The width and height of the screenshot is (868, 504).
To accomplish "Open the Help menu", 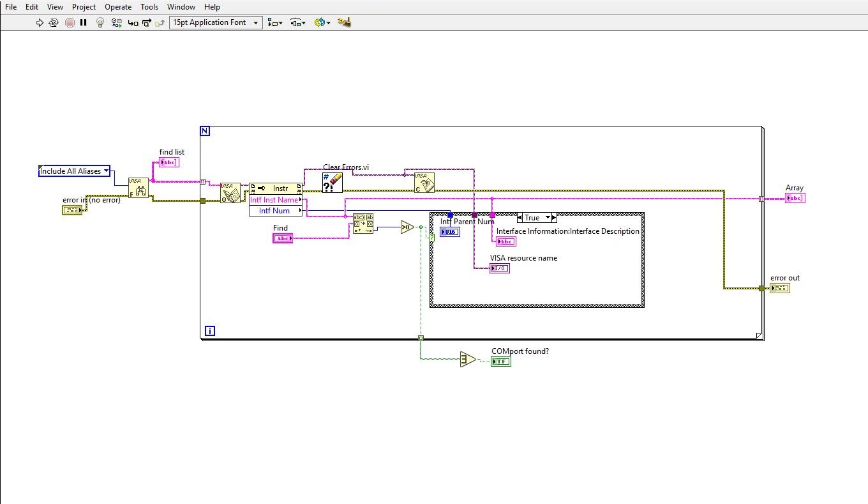I will 212,7.
